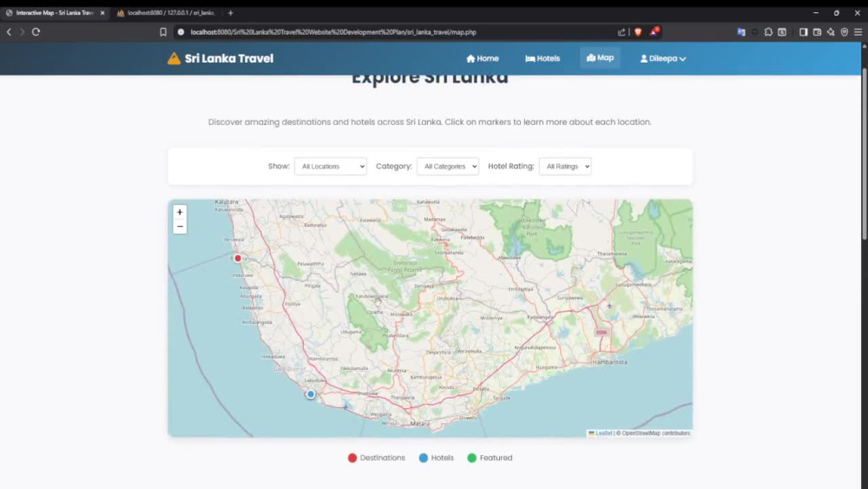The height and width of the screenshot is (489, 868).
Task: Select the Map nav item
Action: 600,57
